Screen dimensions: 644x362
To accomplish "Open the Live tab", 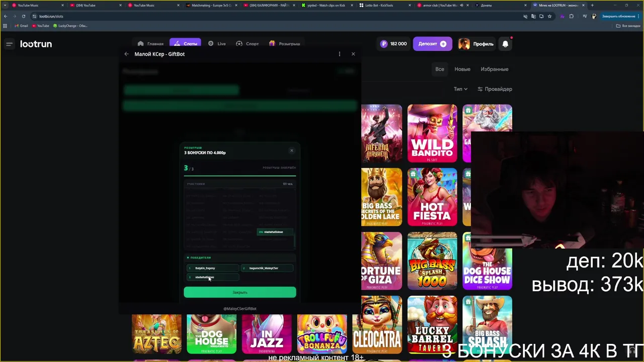I will coord(217,44).
